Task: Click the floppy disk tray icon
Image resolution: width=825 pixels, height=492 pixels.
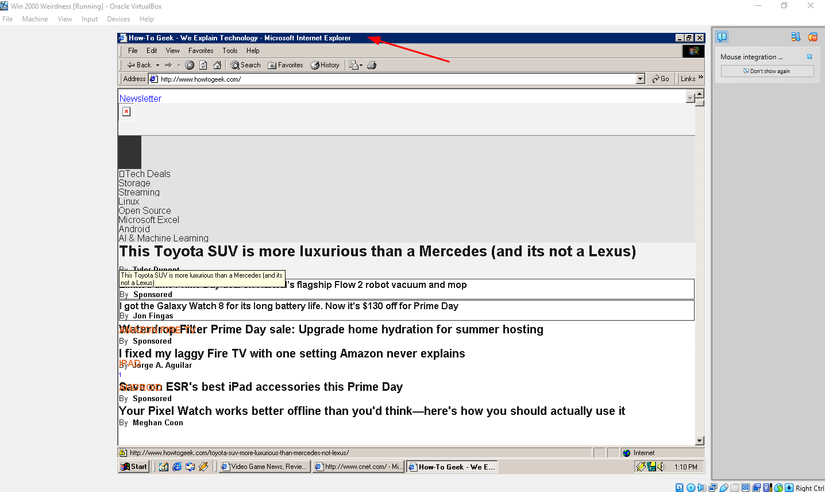Action: [x=651, y=467]
